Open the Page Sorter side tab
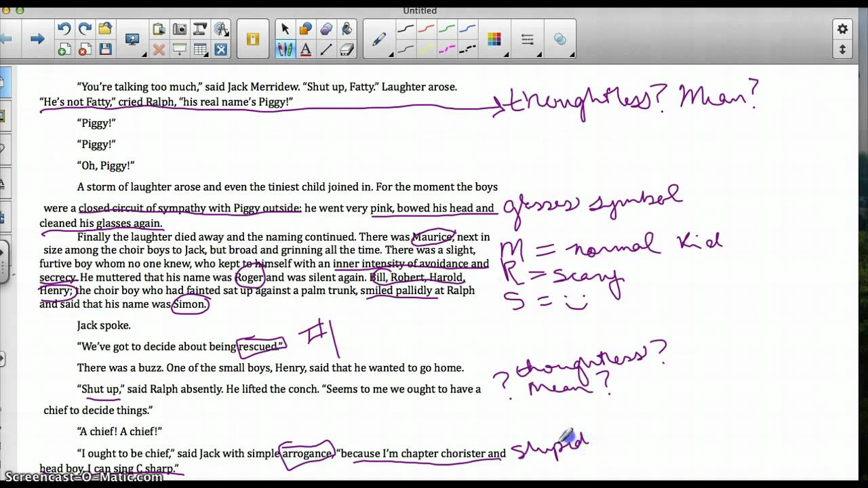 coord(3,83)
